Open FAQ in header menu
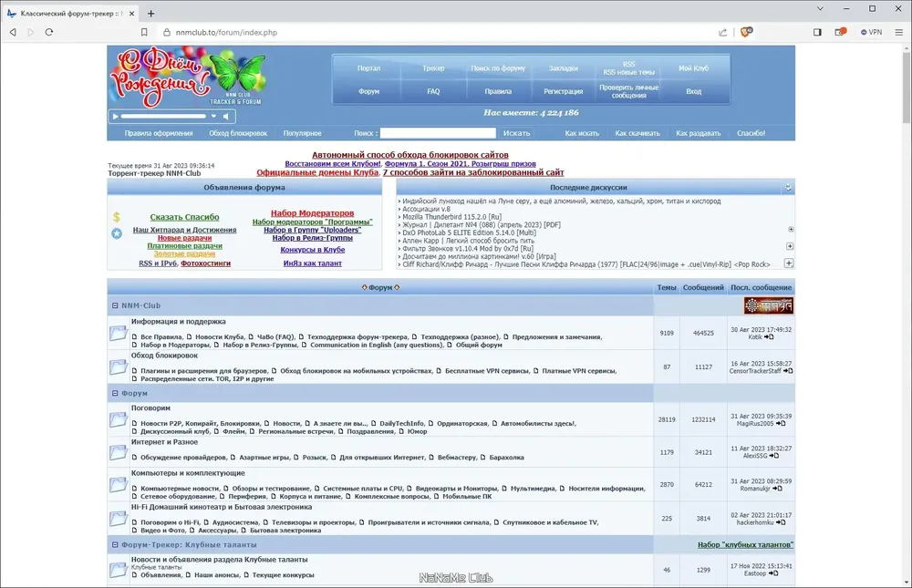912x588 pixels. point(433,91)
